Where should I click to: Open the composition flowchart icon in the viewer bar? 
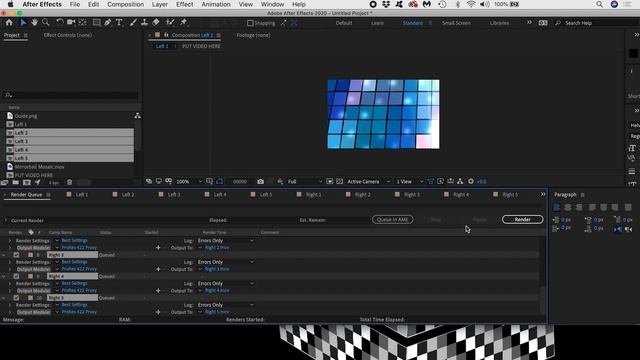460,181
